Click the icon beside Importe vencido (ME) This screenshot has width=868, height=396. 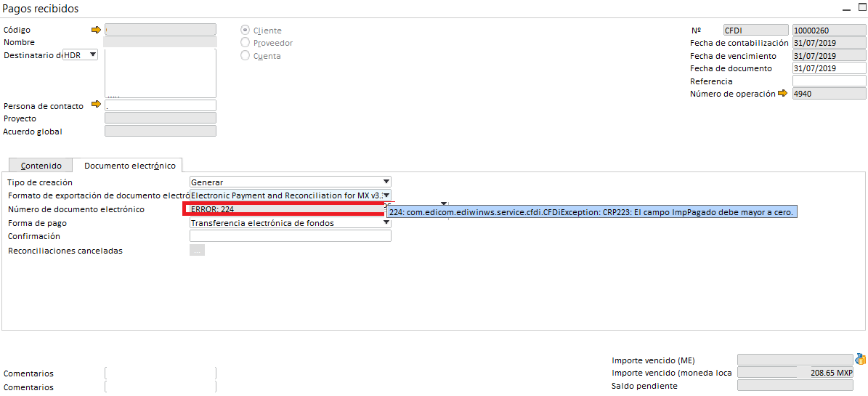861,359
